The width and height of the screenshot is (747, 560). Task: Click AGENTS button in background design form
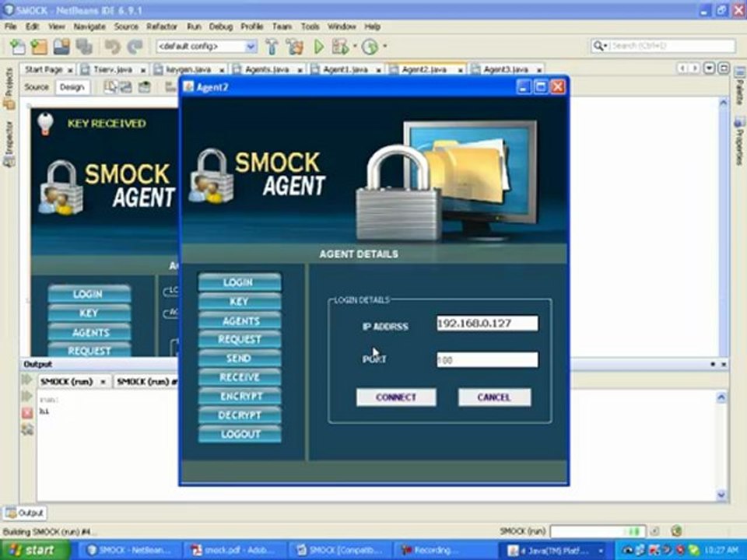[x=89, y=332]
